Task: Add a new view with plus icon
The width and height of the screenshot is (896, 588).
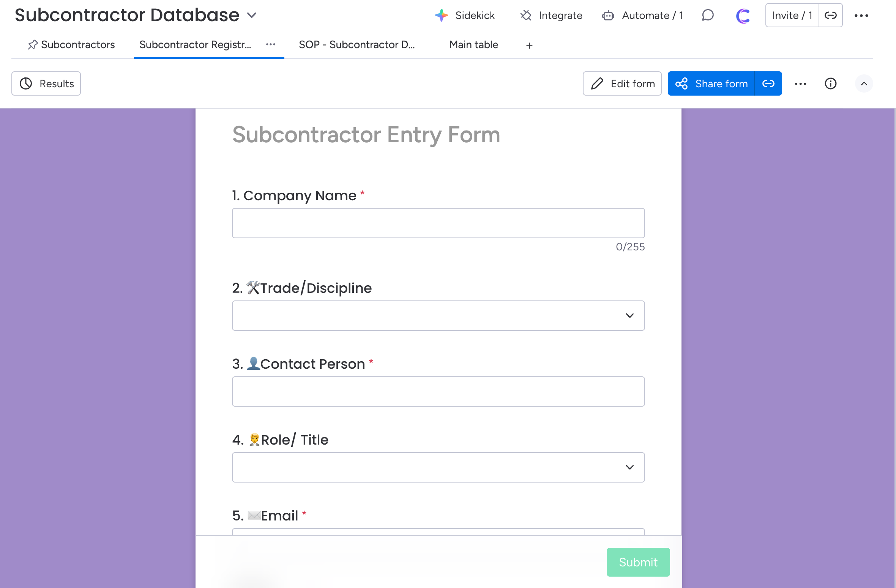Action: [x=529, y=46]
